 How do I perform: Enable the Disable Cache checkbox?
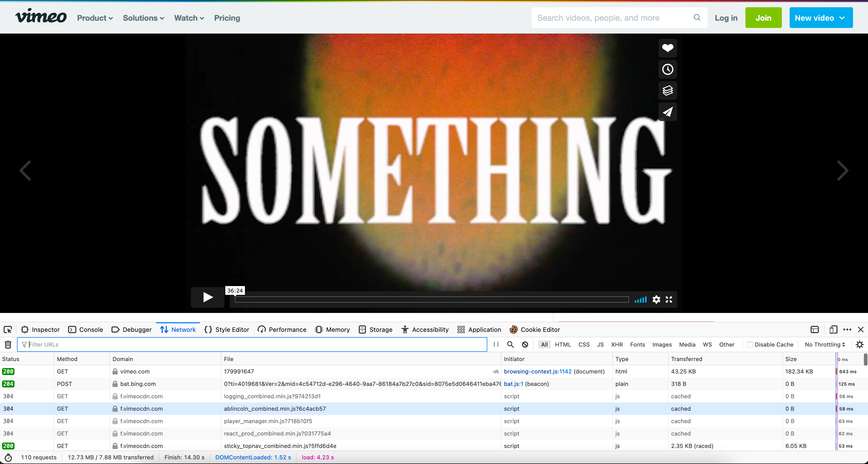(750, 344)
